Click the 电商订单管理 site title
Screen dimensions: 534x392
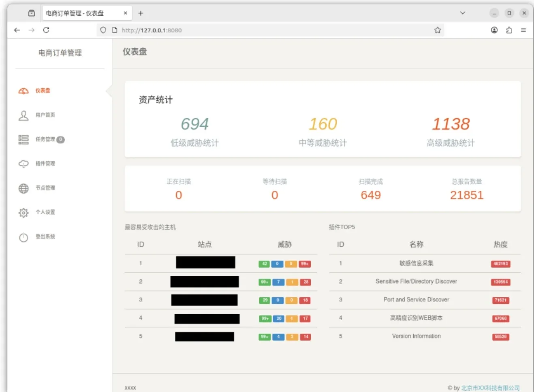click(60, 53)
